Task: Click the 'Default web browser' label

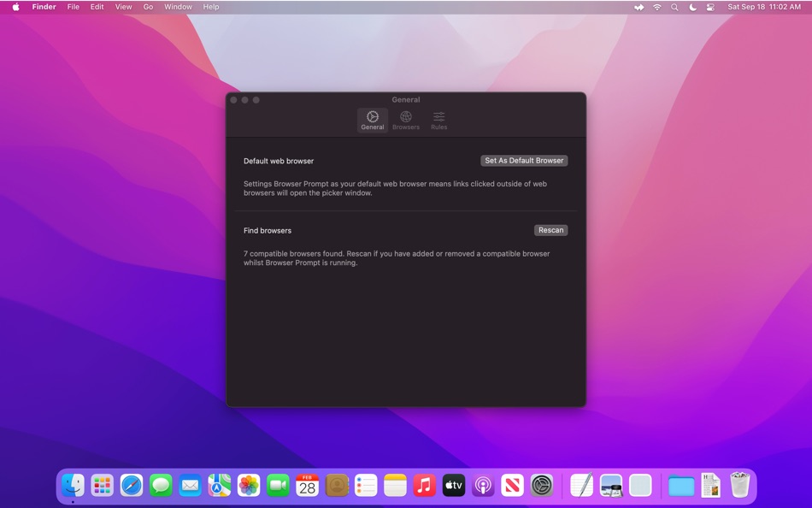Action: 279,162
